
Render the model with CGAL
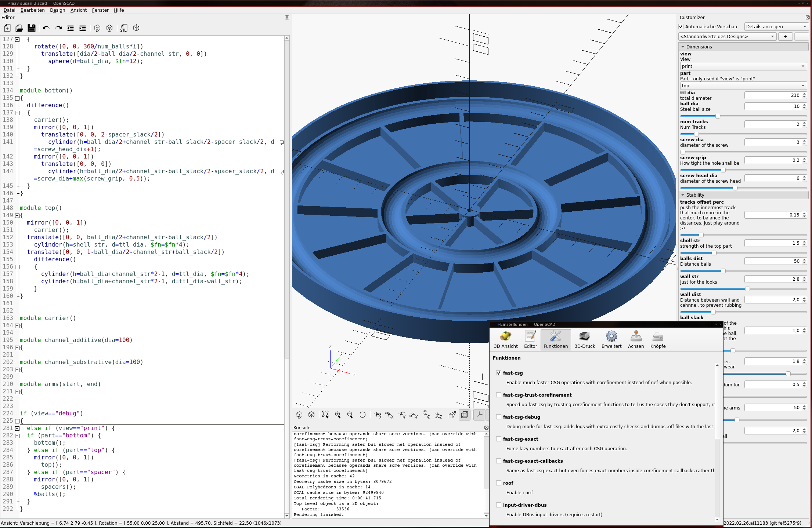pyautogui.click(x=109, y=28)
